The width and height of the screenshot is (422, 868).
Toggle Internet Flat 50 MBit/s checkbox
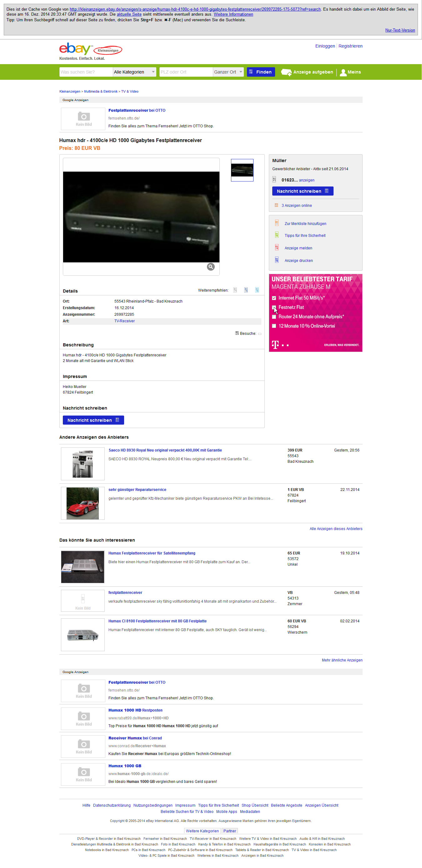pyautogui.click(x=274, y=298)
